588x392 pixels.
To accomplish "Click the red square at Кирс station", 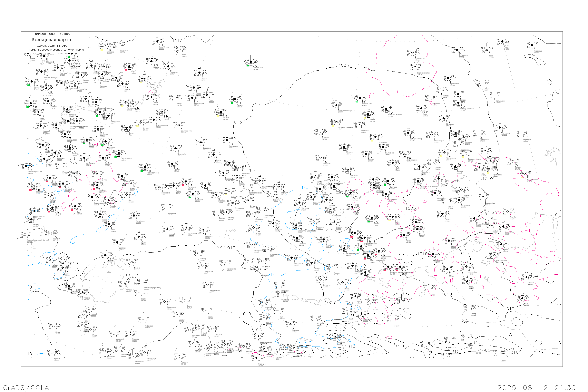I will pyautogui.click(x=126, y=70).
